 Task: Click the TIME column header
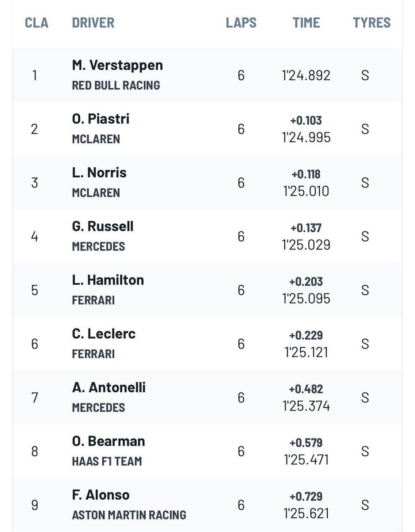(306, 22)
